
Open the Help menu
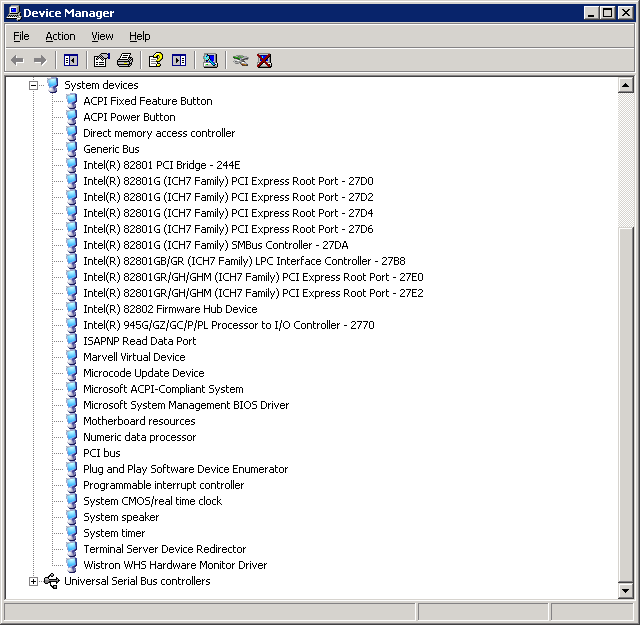coord(140,36)
